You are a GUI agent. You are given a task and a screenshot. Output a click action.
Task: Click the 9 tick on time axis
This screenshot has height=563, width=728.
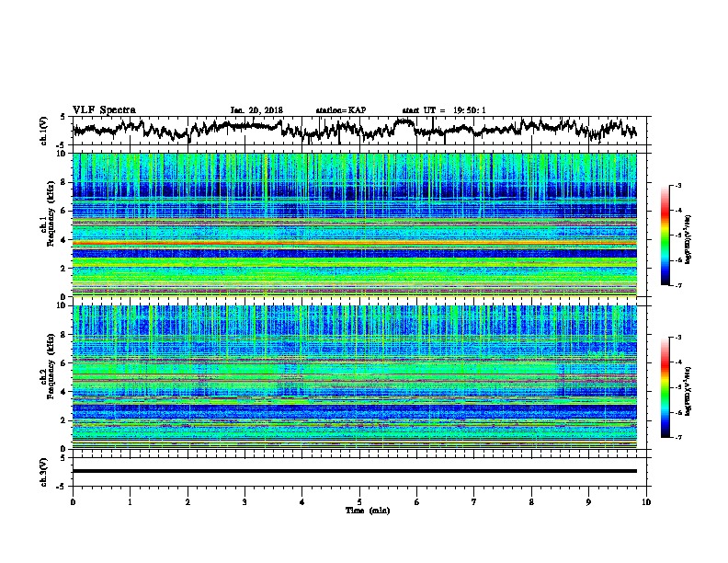588,502
